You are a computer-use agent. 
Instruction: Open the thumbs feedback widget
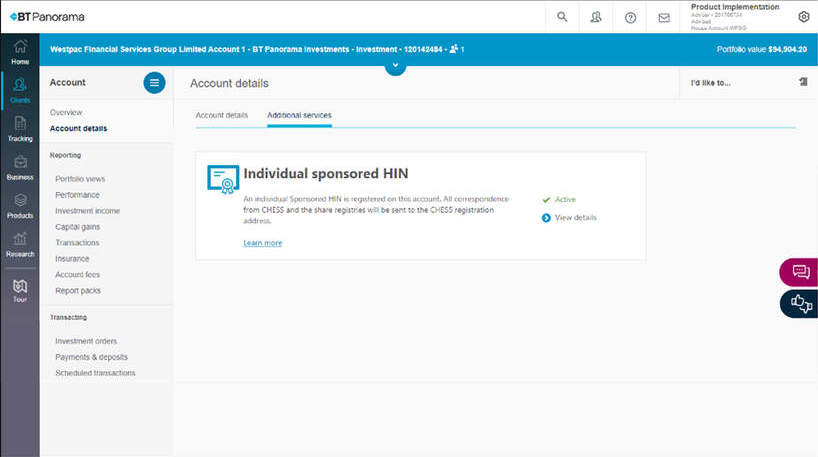coord(800,303)
